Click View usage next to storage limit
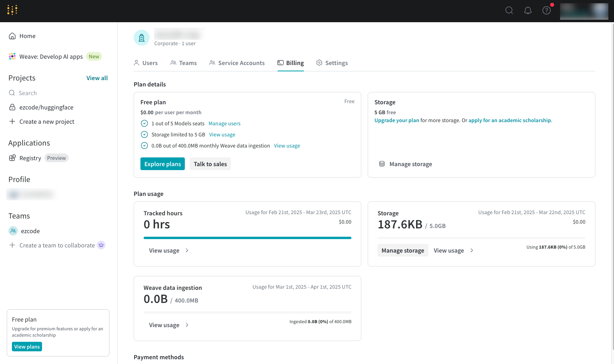The width and height of the screenshot is (614, 364). (x=222, y=135)
